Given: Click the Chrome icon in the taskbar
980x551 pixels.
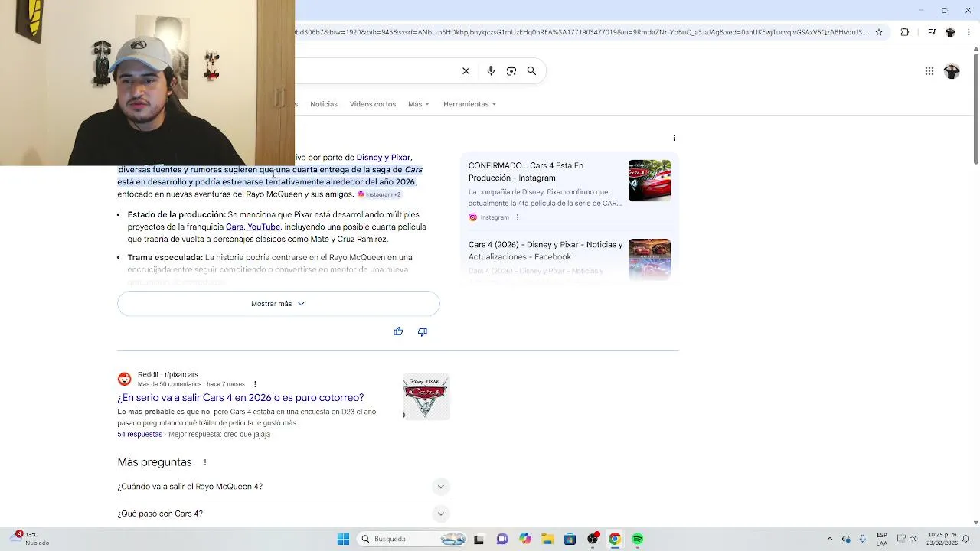Looking at the screenshot, I should coord(614,539).
